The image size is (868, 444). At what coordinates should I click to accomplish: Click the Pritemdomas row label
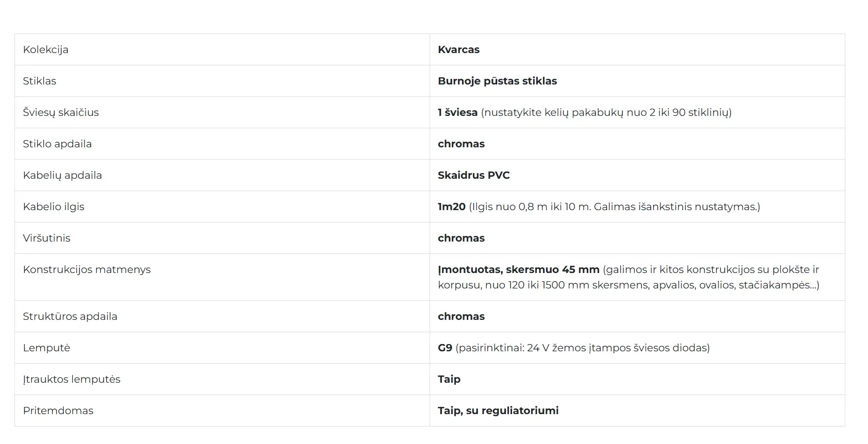point(58,411)
